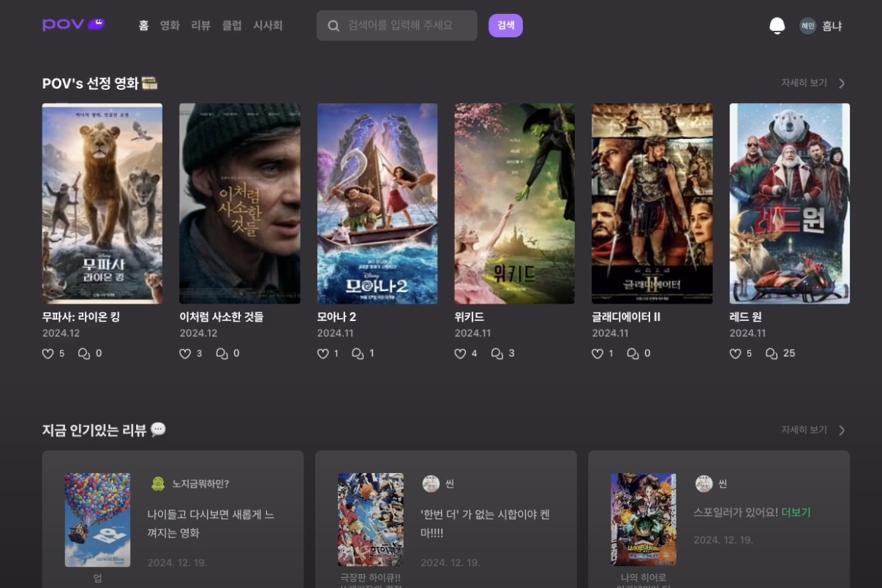Viewport: 882px width, 588px height.
Task: Open comments for 이처럼 사소한 것들
Action: pyautogui.click(x=222, y=354)
